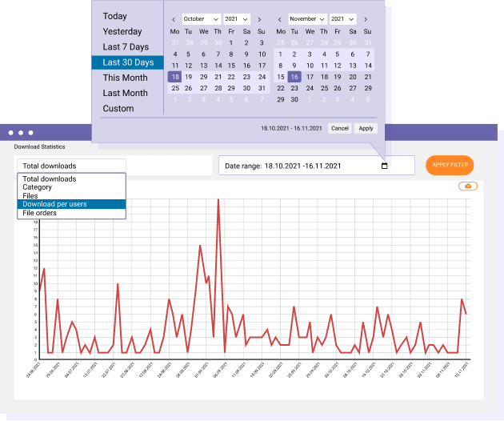The height and width of the screenshot is (421, 504).
Task: Open the Total downloads statistics selector
Action: (71, 166)
